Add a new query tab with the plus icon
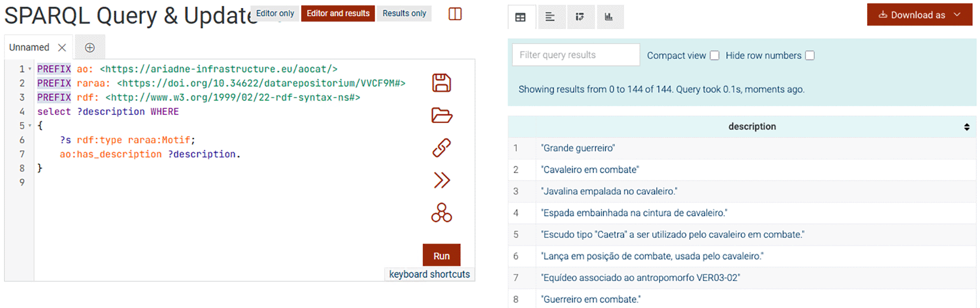The height and width of the screenshot is (308, 980). 90,47
